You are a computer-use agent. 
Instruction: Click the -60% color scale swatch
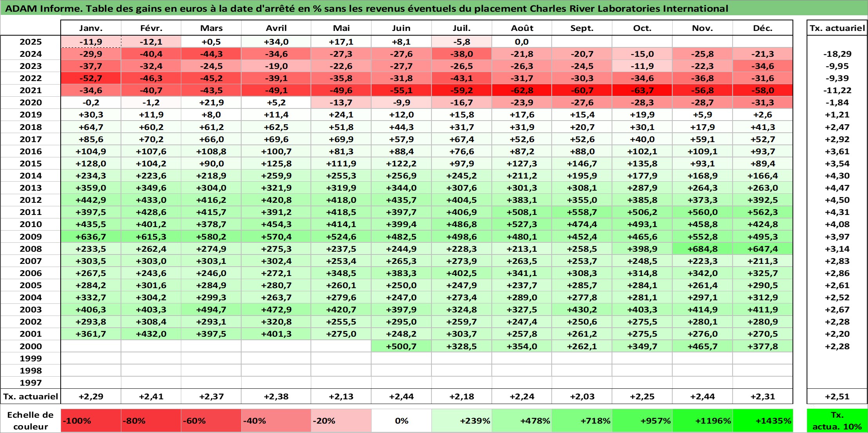[x=211, y=420]
